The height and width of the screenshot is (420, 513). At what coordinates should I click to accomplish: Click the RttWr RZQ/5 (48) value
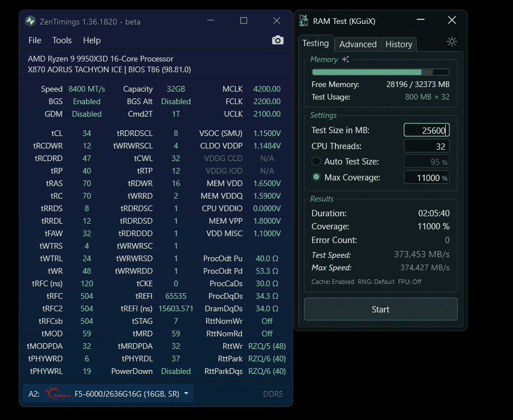266,346
